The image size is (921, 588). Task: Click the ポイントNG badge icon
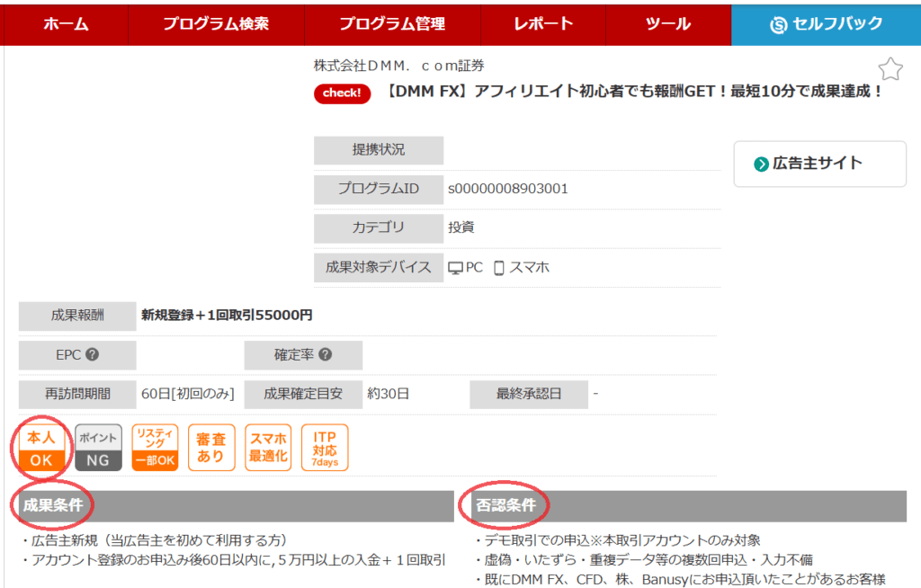click(x=98, y=448)
